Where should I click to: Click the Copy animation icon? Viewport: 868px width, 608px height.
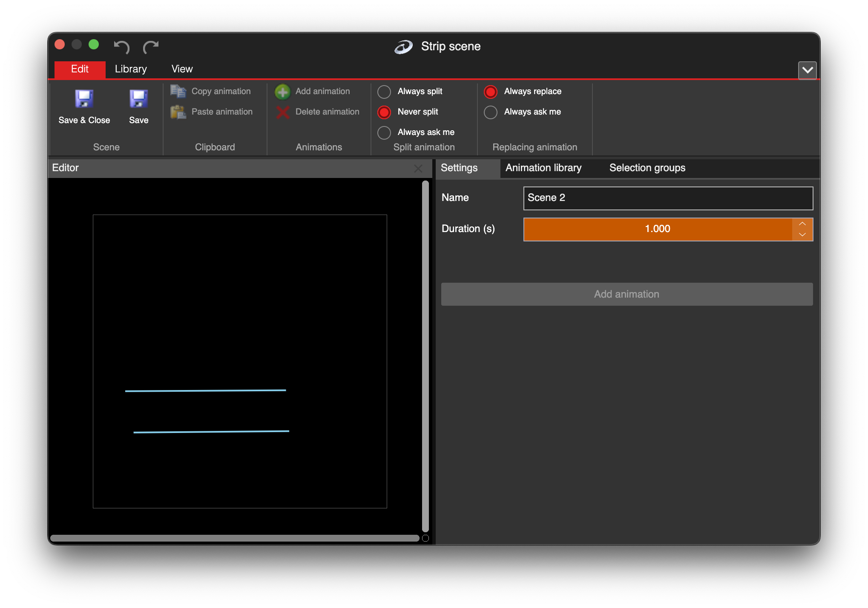pyautogui.click(x=178, y=91)
